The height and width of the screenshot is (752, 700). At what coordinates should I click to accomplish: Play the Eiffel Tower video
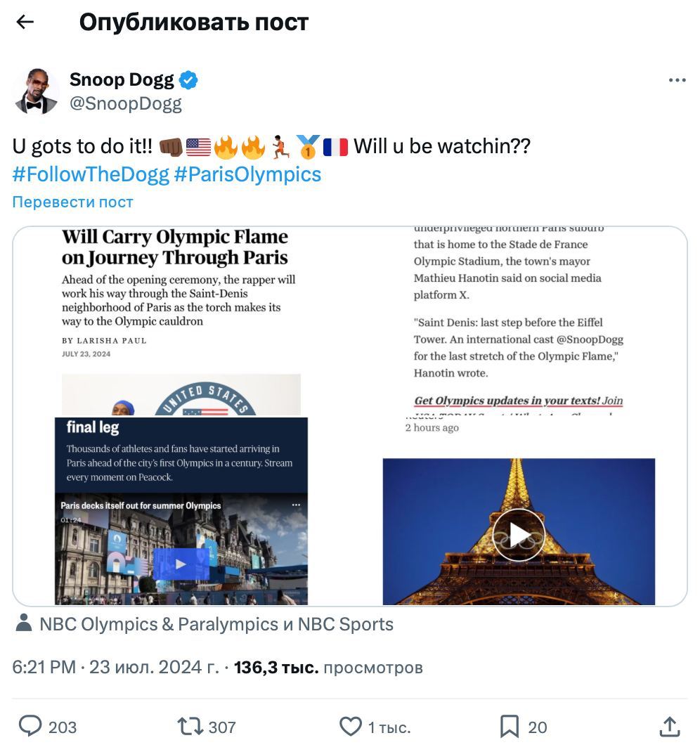(519, 535)
